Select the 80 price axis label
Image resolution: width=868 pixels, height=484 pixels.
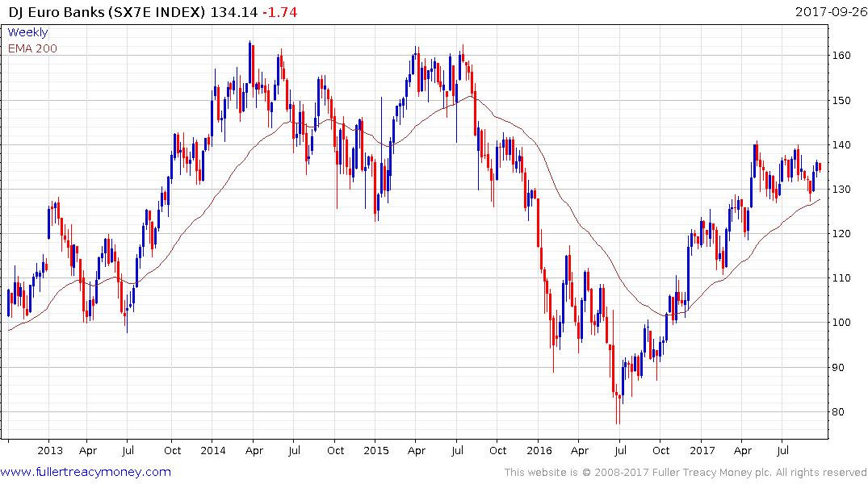(x=837, y=411)
